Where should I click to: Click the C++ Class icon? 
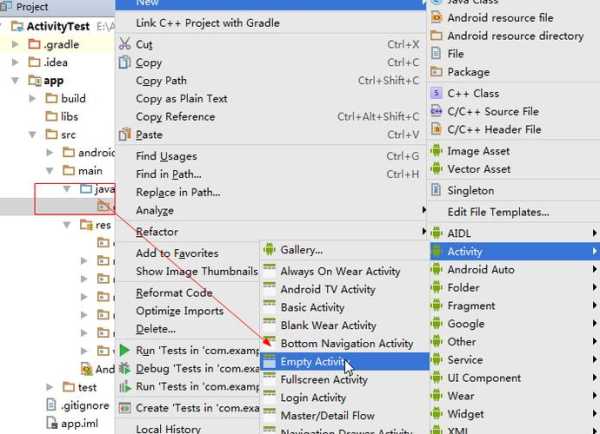pyautogui.click(x=436, y=93)
